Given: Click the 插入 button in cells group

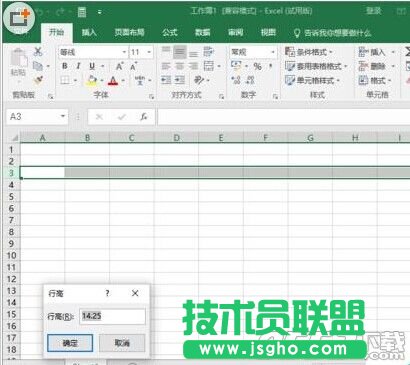Looking at the screenshot, I should pos(372,52).
